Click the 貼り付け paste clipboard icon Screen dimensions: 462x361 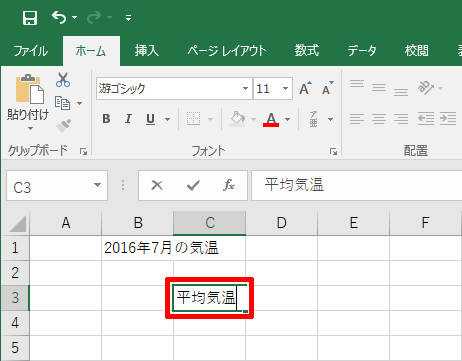point(29,89)
